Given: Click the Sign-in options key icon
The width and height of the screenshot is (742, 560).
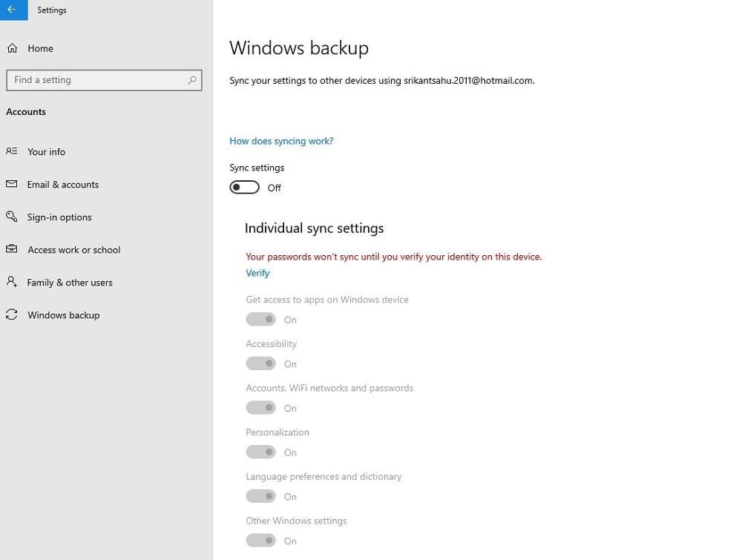Looking at the screenshot, I should click(12, 217).
